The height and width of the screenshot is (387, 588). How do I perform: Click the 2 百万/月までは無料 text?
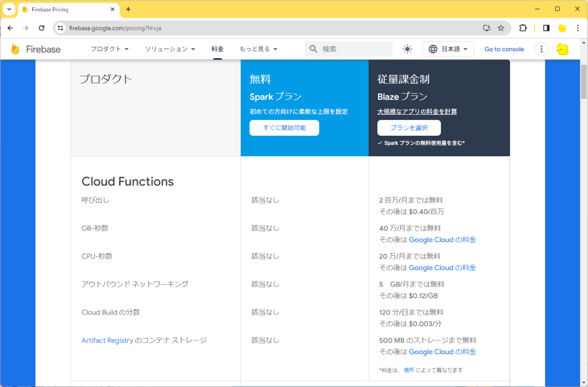point(411,200)
